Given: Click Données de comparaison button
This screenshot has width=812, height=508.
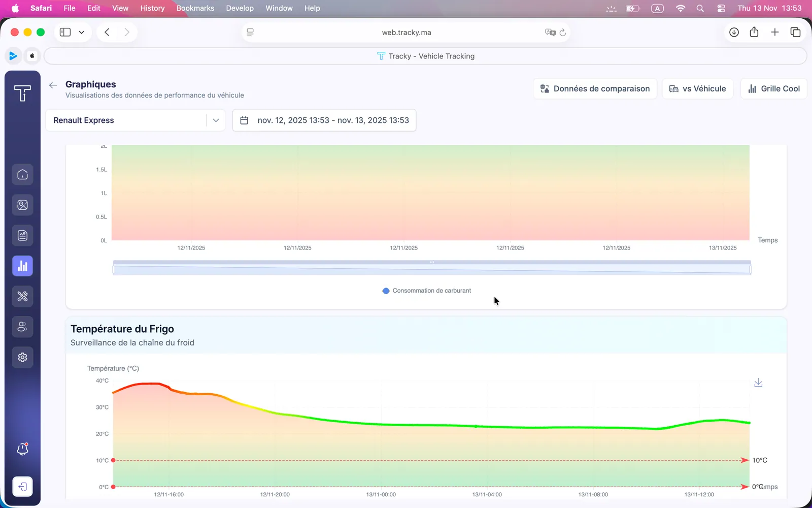Looking at the screenshot, I should (x=595, y=88).
